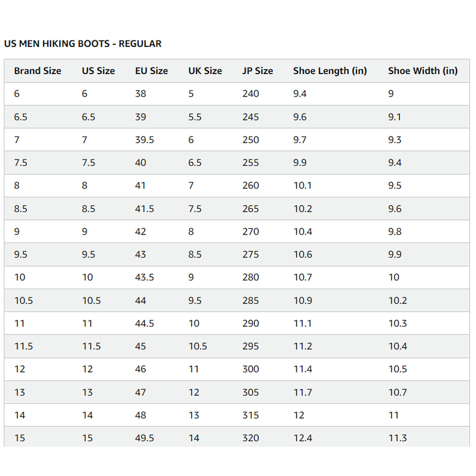Click UK size 10.5 cell

(x=198, y=346)
